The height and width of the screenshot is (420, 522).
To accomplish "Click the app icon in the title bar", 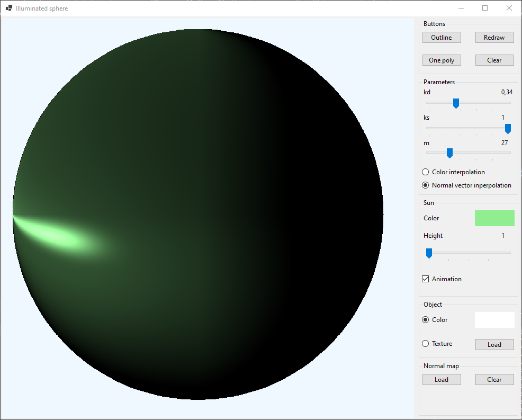I will [9, 8].
